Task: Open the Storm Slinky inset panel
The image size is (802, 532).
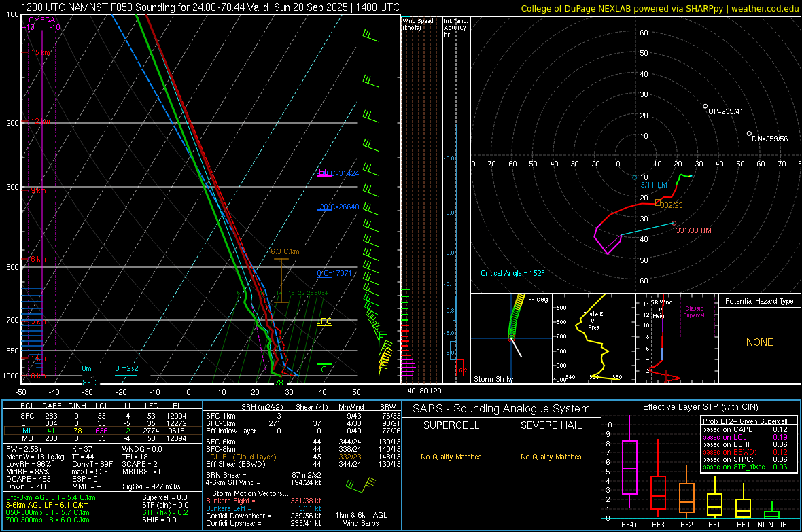Action: pyautogui.click(x=511, y=338)
